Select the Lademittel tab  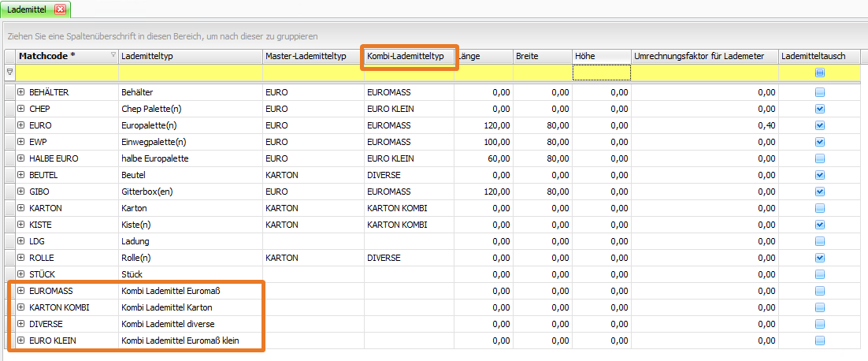[27, 9]
